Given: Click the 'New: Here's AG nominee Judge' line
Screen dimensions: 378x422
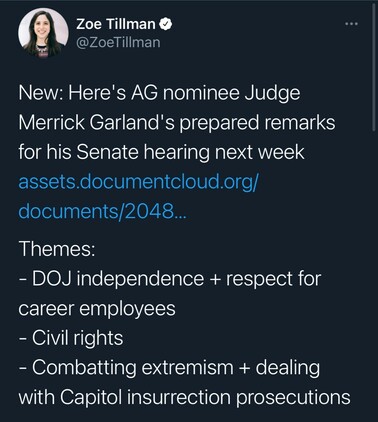Looking at the screenshot, I should [159, 94].
